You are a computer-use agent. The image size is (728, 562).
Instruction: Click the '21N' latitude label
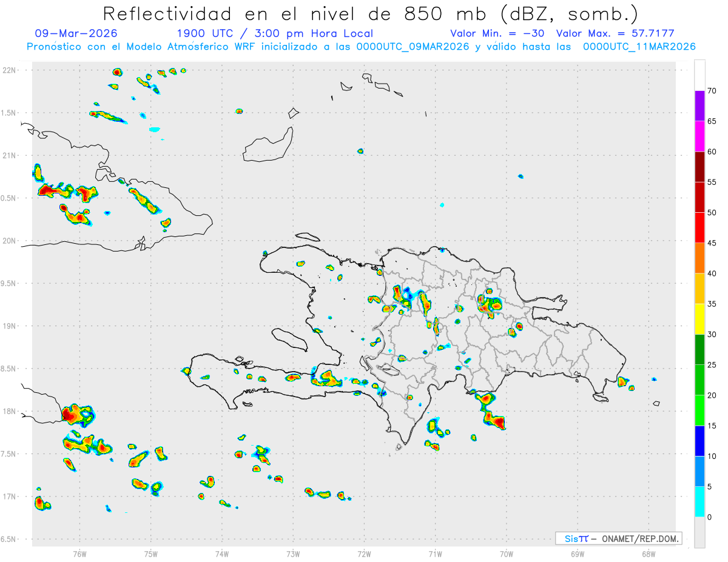[x=8, y=155]
